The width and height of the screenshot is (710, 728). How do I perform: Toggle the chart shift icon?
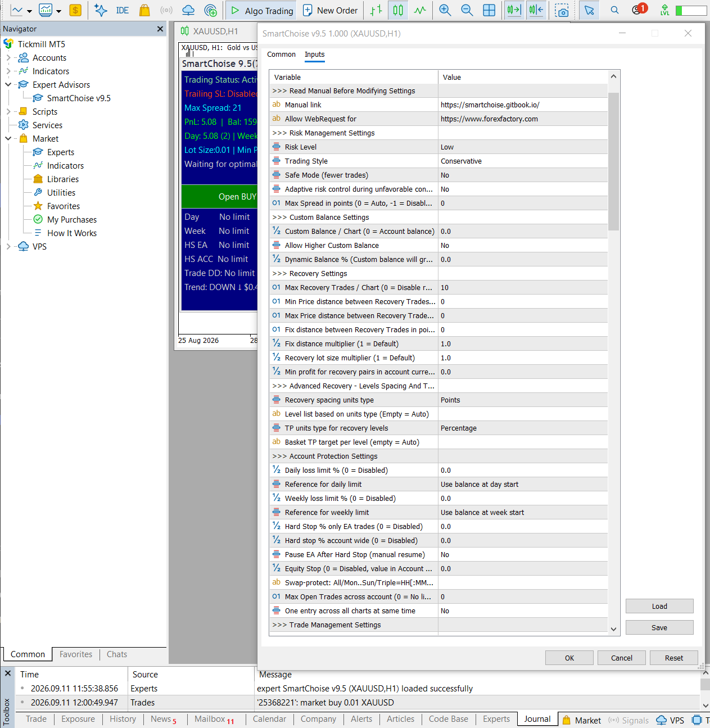pos(536,10)
